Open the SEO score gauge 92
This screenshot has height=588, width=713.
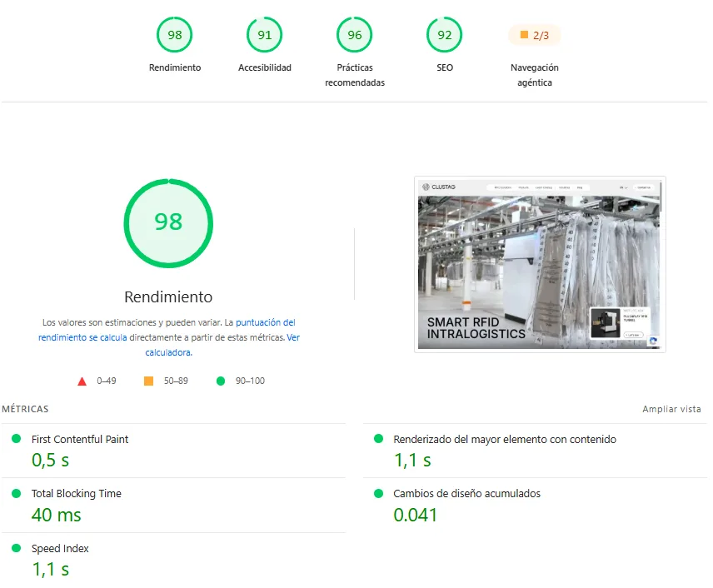[444, 34]
